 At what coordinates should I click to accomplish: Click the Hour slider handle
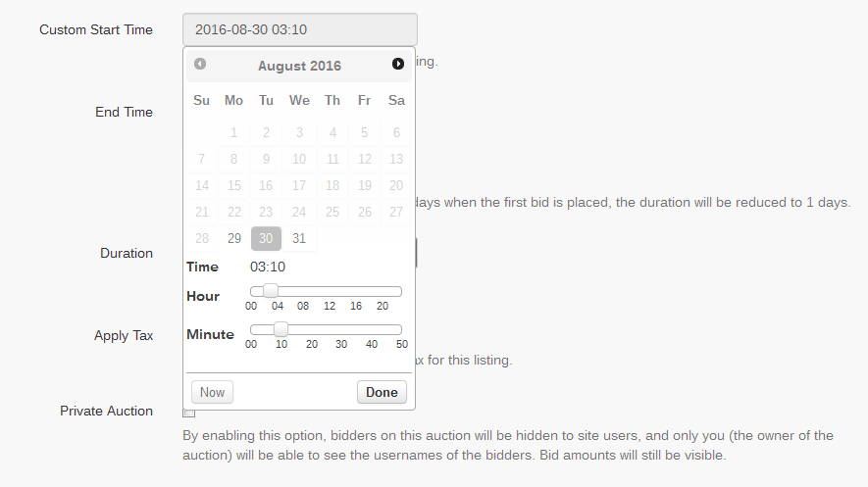click(x=271, y=291)
